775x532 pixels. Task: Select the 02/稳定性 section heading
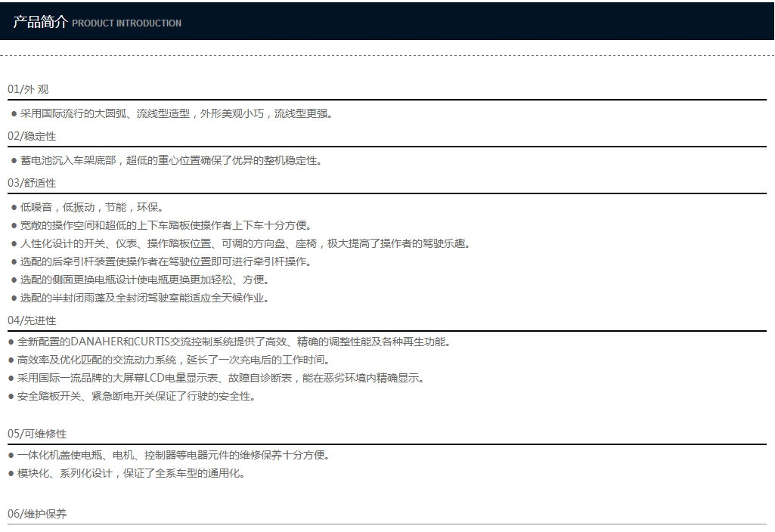click(x=32, y=136)
